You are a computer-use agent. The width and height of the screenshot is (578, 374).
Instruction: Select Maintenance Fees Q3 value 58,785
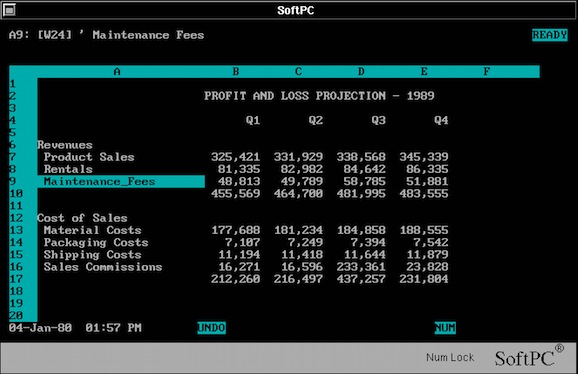pos(365,181)
